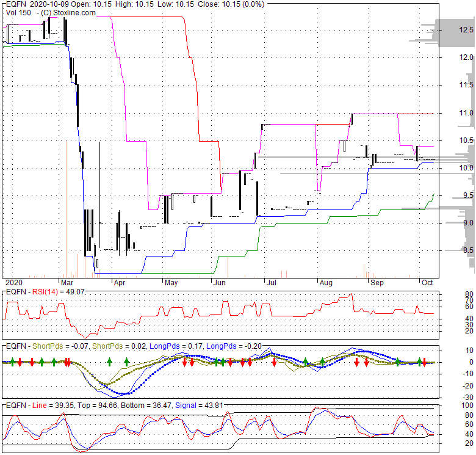The width and height of the screenshot is (476, 455).
Task: Click the 'Sep' month label
Action: coord(377,283)
